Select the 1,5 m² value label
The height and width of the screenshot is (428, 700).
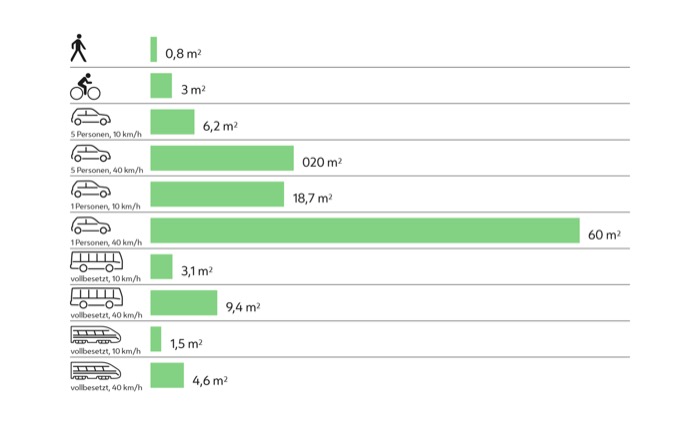(x=186, y=344)
